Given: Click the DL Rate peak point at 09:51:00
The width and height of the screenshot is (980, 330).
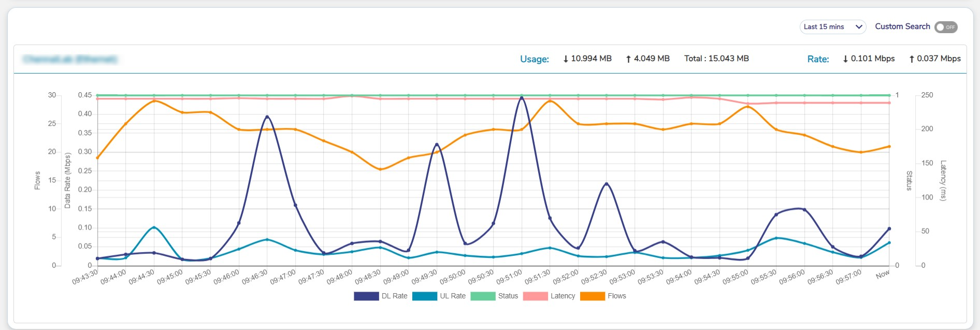Looking at the screenshot, I should coord(521,98).
